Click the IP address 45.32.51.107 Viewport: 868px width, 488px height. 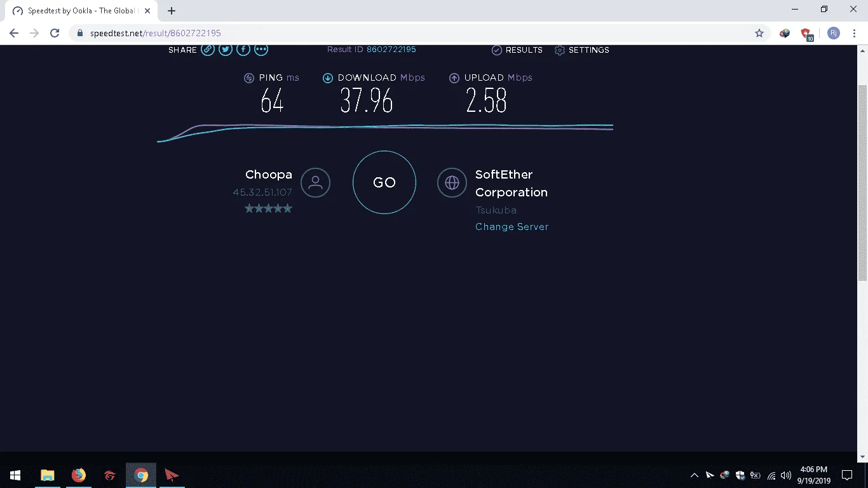262,193
